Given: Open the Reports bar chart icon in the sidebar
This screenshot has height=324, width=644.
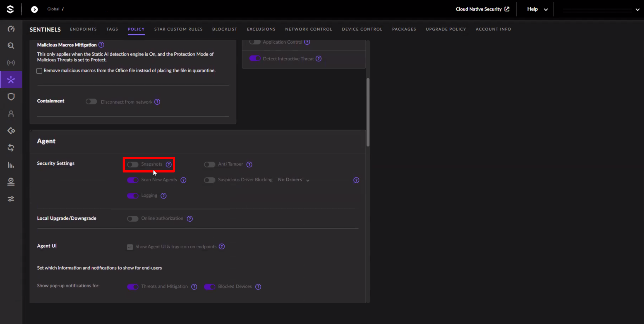Looking at the screenshot, I should 11,165.
